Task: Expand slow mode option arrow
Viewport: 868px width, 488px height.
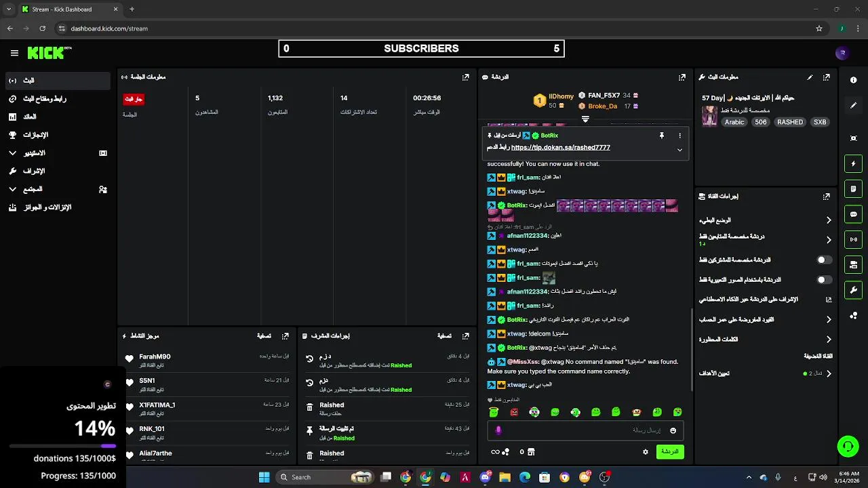Action: tap(828, 220)
